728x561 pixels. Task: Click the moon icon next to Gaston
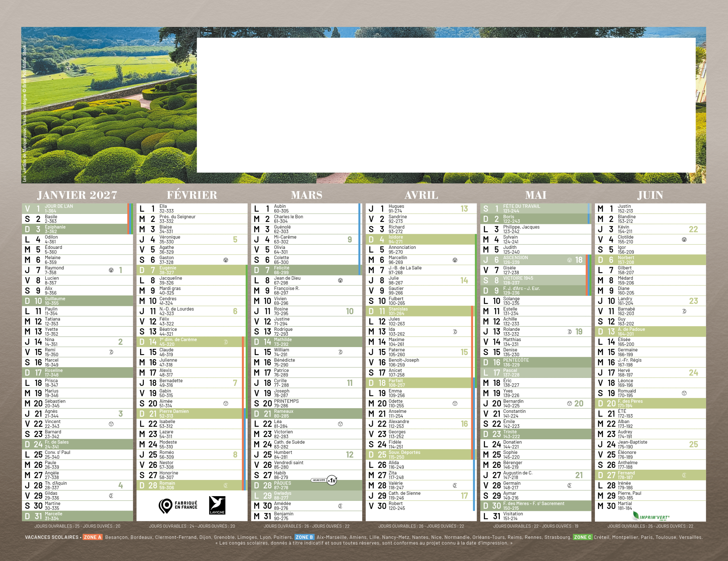[226, 260]
